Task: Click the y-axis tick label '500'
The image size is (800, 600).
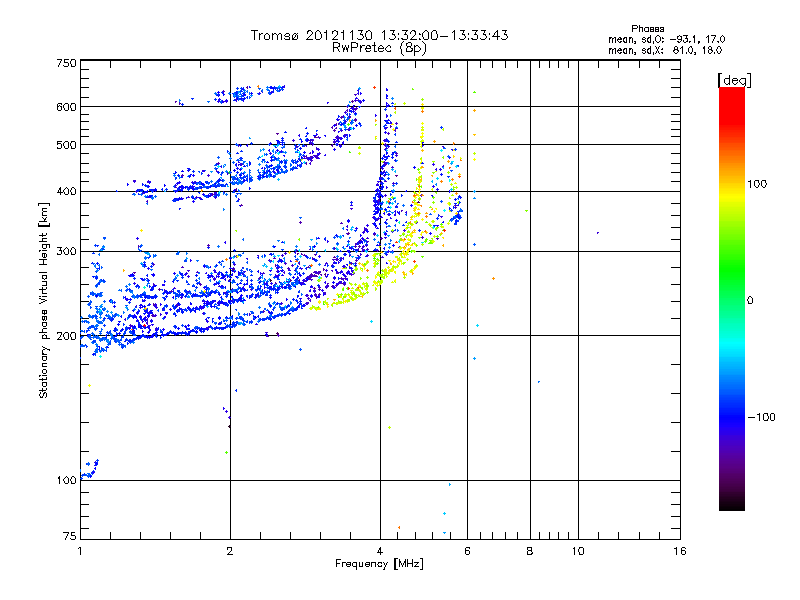Action: [x=66, y=145]
